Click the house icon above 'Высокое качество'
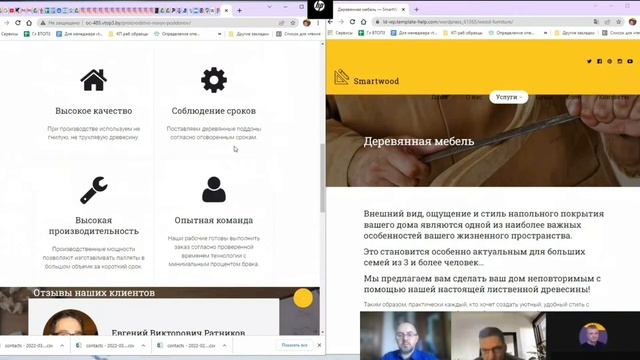 pos(93,80)
